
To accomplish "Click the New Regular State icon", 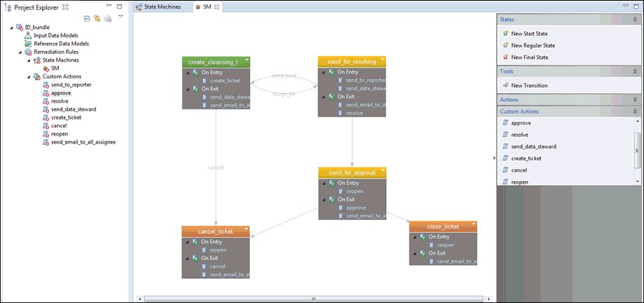I will coord(506,45).
